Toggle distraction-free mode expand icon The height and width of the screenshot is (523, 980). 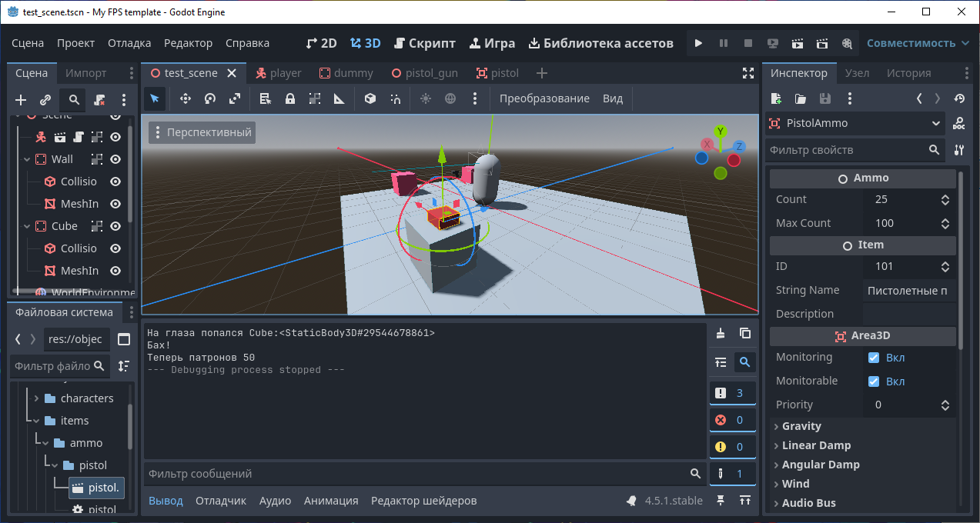point(748,73)
